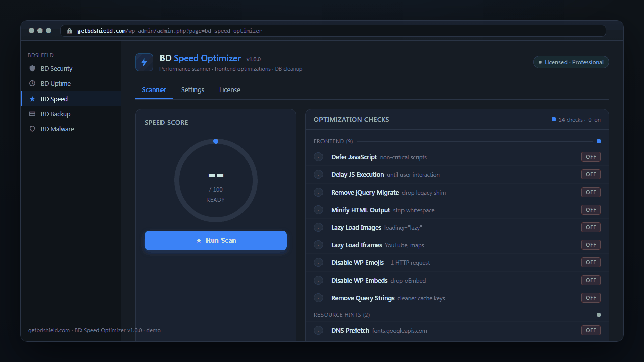Enable Disable WP Emojis toggle
The width and height of the screenshot is (644, 362).
coord(591,262)
